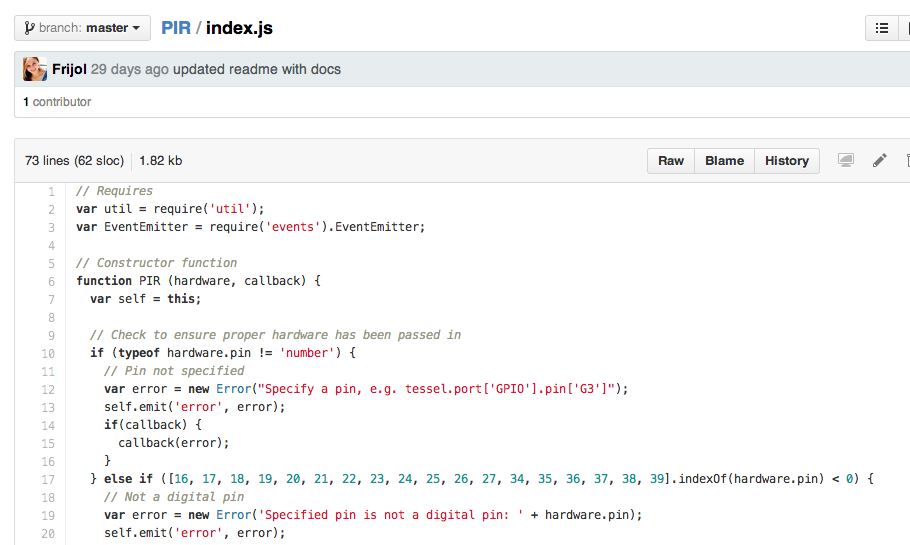This screenshot has height=545, width=910.
Task: Select line number 6
Action: click(52, 281)
